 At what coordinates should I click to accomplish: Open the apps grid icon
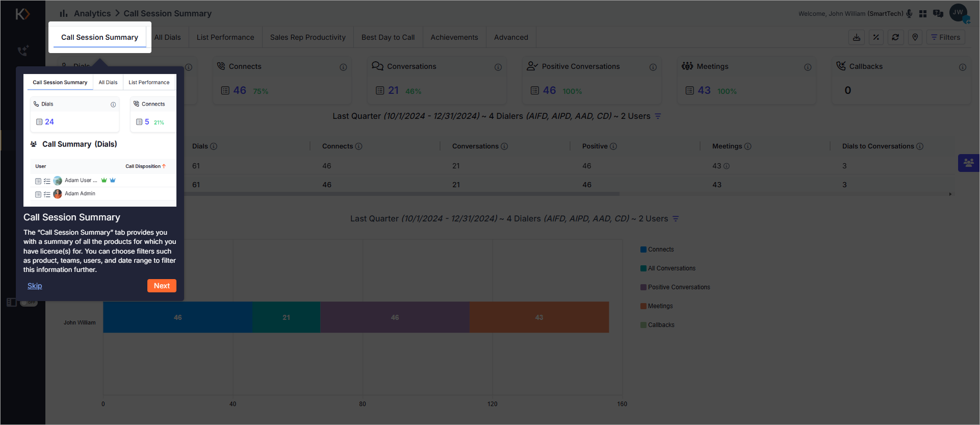pyautogui.click(x=923, y=14)
